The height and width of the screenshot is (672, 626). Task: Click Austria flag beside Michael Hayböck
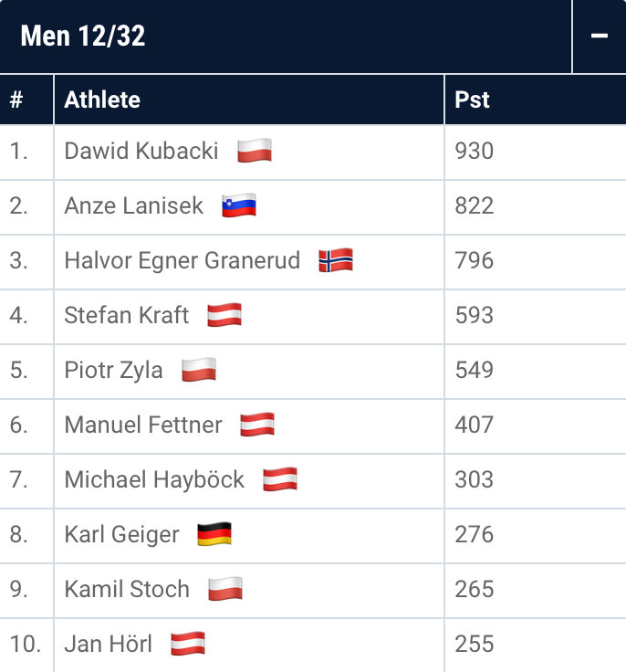(x=280, y=479)
